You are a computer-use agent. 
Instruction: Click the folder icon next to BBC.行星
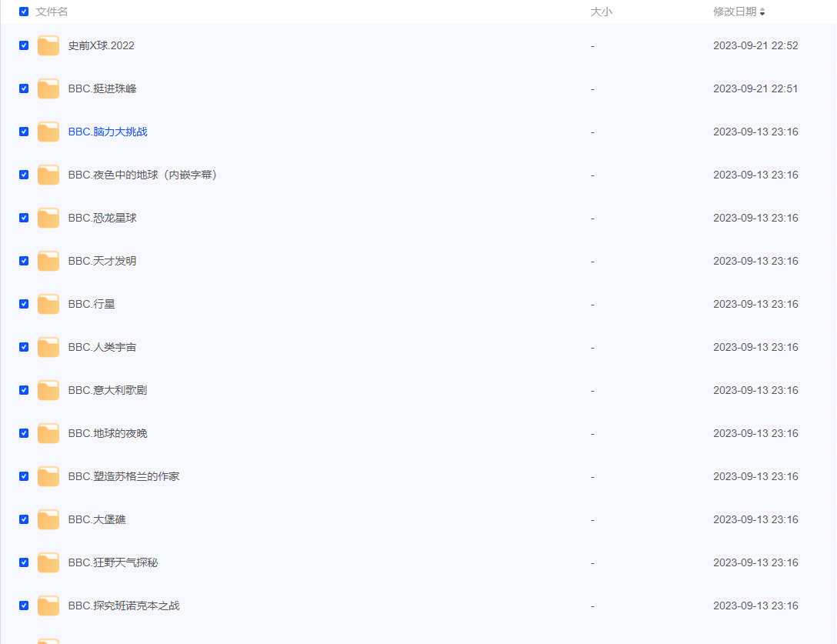(48, 305)
